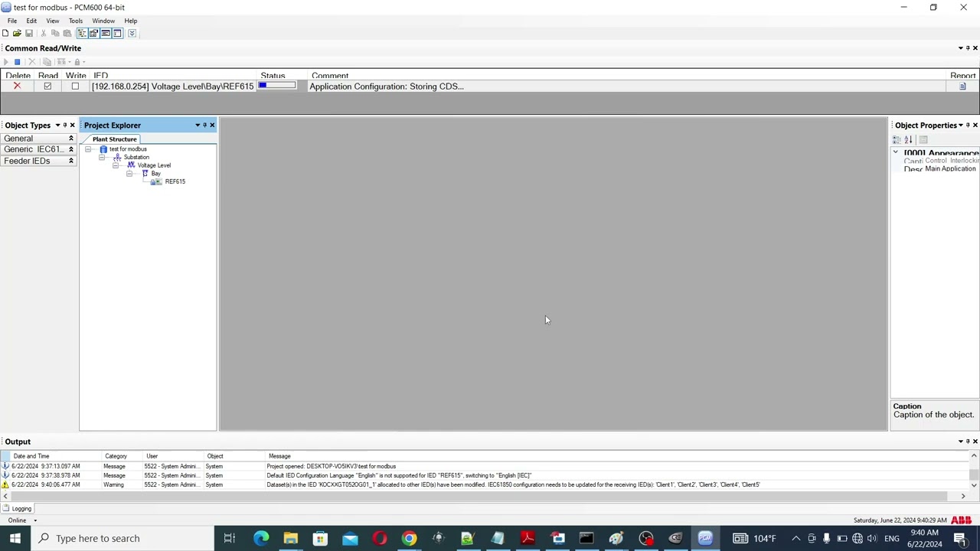Click the taskbar search box
Screen dimensions: 980x551
122,538
